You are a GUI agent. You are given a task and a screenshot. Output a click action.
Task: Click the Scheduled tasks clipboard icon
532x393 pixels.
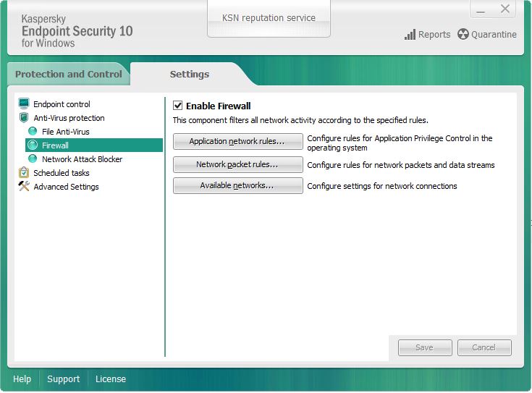(x=24, y=173)
